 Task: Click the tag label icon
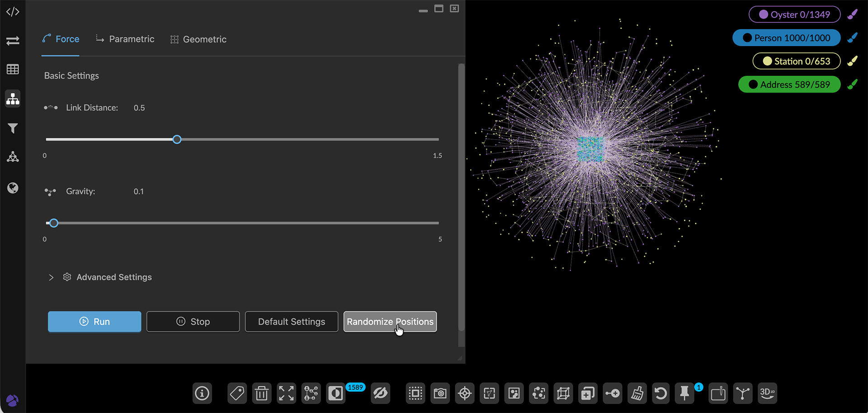[237, 394]
